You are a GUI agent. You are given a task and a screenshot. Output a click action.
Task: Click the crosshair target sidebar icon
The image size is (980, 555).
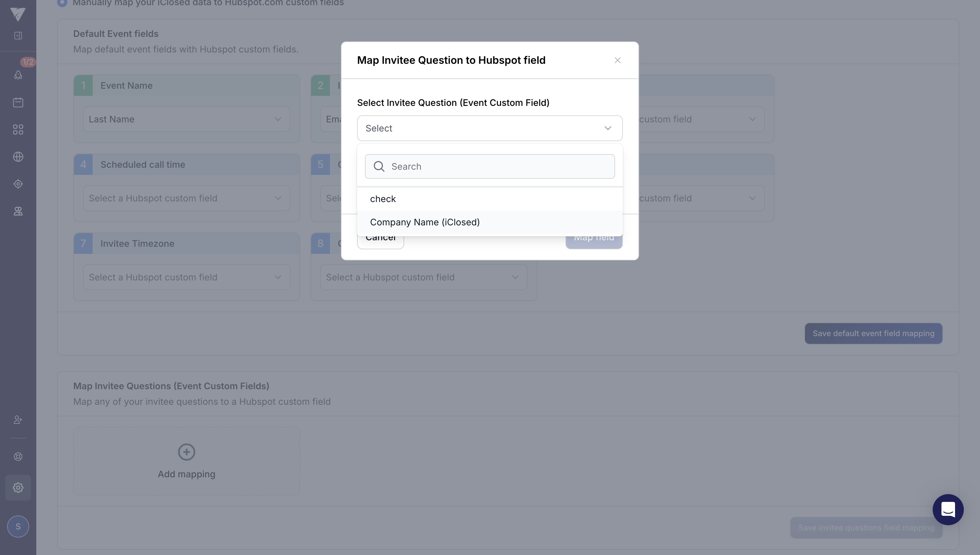click(18, 184)
